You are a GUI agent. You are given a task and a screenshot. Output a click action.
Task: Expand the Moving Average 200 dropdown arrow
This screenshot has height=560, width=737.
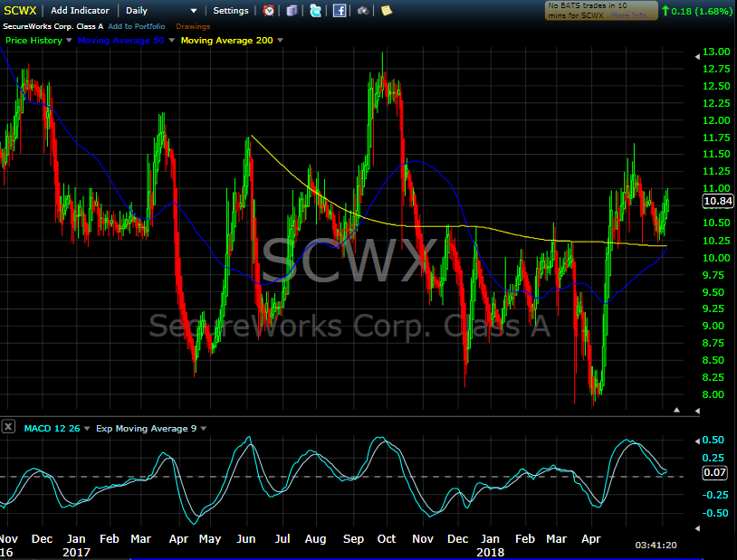click(x=280, y=41)
